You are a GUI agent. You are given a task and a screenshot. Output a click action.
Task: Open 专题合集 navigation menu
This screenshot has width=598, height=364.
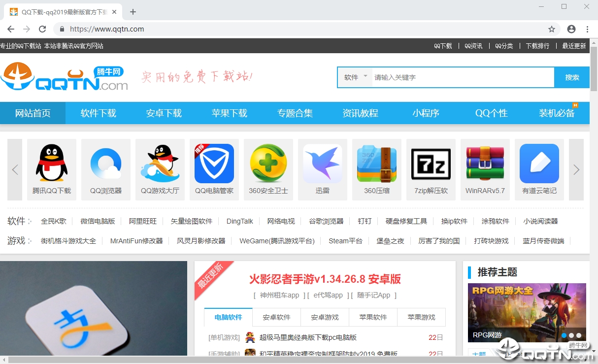295,113
